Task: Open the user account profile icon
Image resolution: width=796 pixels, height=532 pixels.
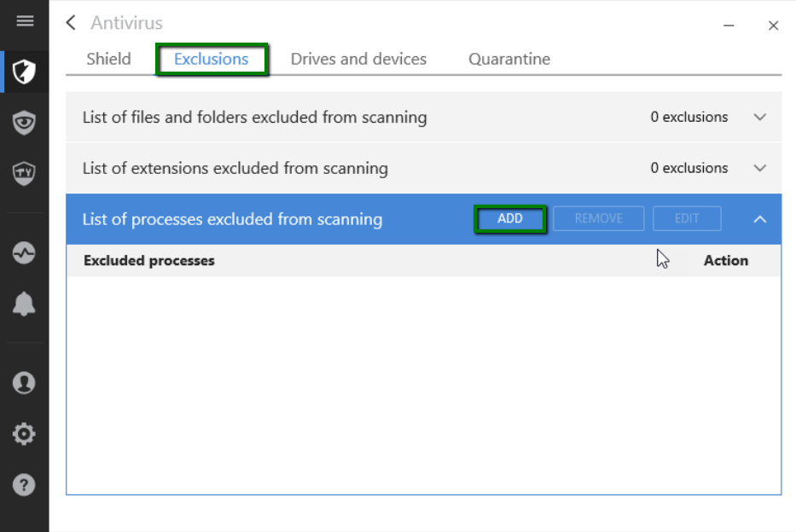Action: tap(25, 383)
